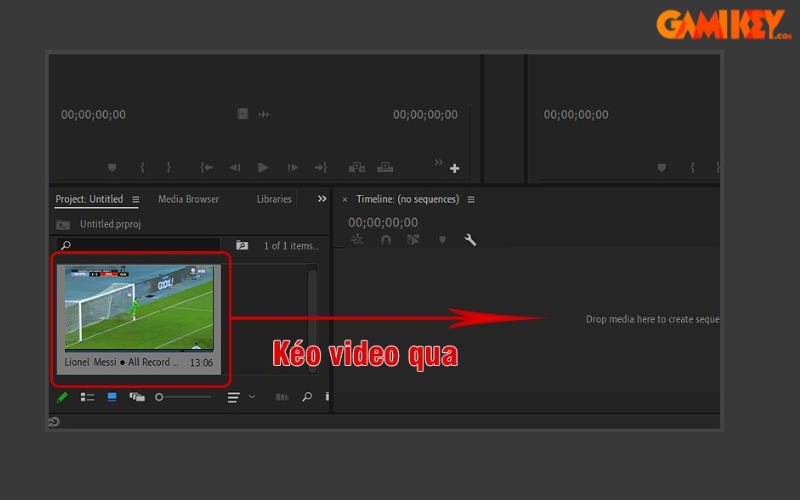
Task: Click the Source monitor duration timecode
Action: click(x=425, y=114)
